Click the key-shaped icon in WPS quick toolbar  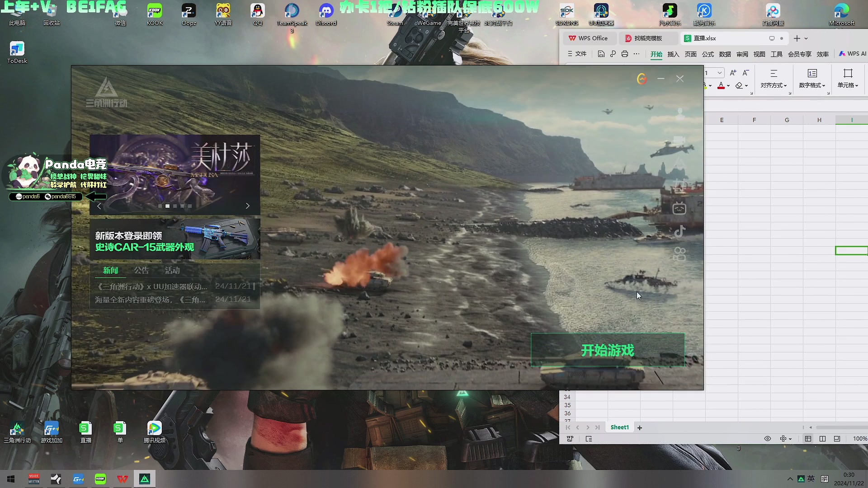click(613, 54)
